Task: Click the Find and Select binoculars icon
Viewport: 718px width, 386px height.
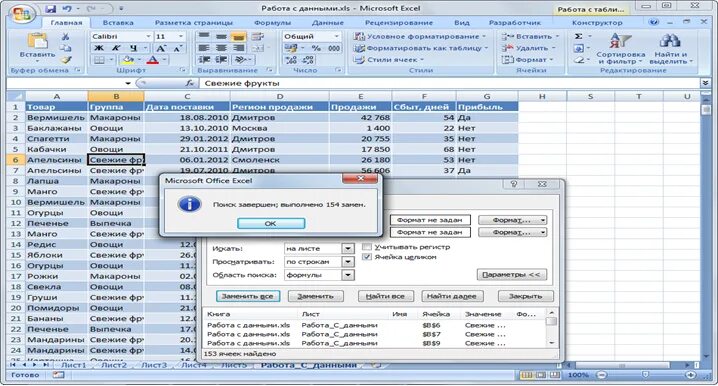Action: [669, 41]
